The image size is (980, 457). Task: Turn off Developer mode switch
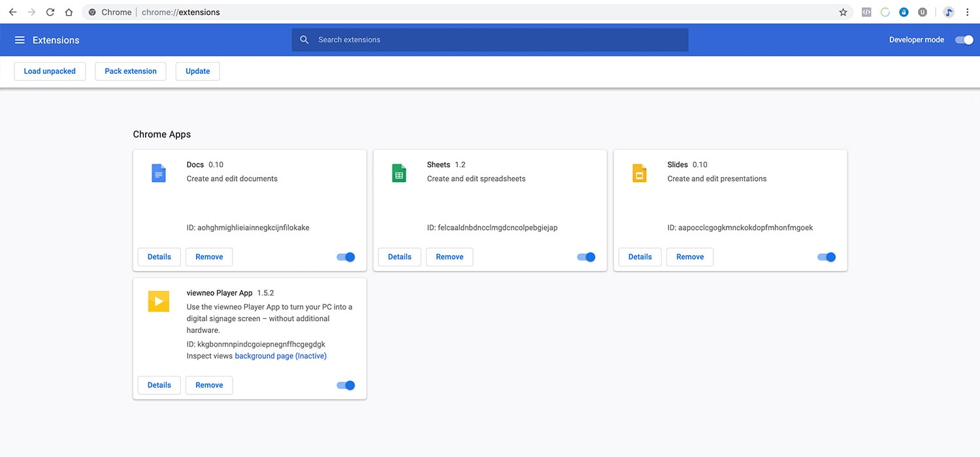coord(964,40)
